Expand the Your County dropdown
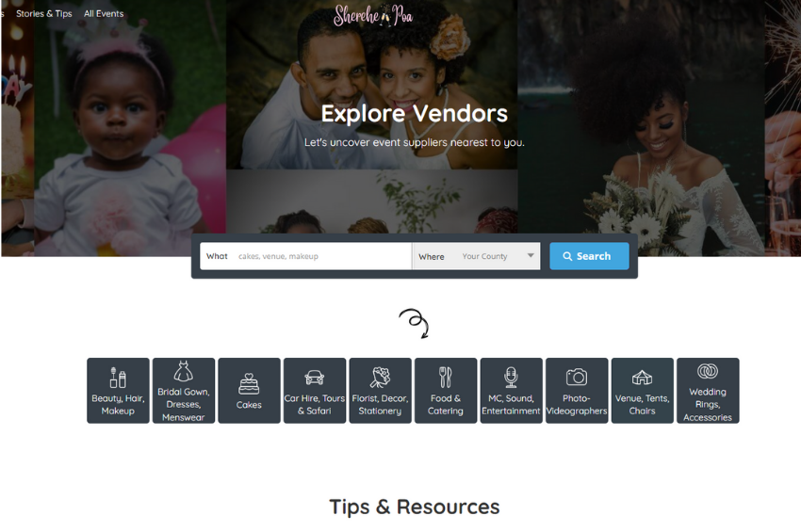Screen dimensions: 801x532 click(476, 256)
